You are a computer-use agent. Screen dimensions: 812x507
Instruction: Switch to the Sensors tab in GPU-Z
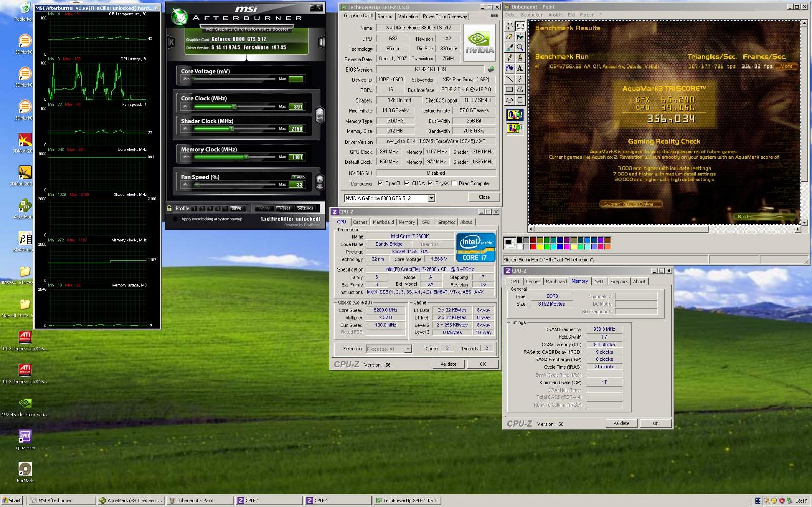pos(385,16)
